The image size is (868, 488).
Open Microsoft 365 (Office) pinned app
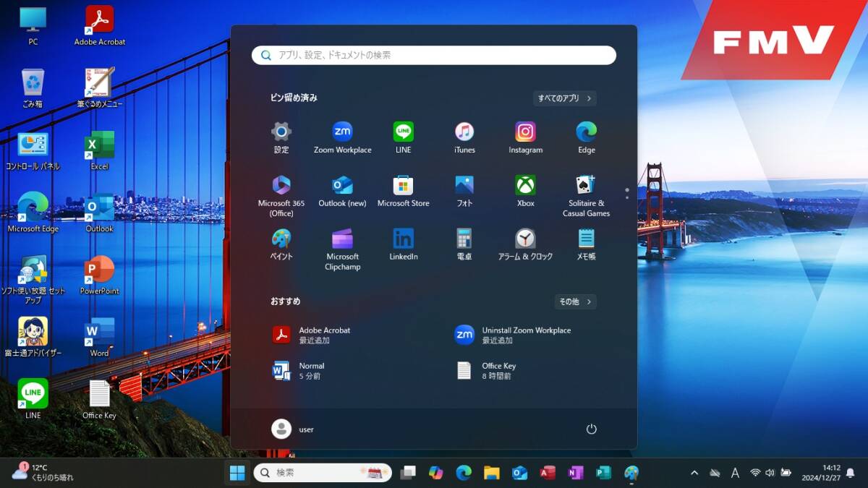(281, 195)
